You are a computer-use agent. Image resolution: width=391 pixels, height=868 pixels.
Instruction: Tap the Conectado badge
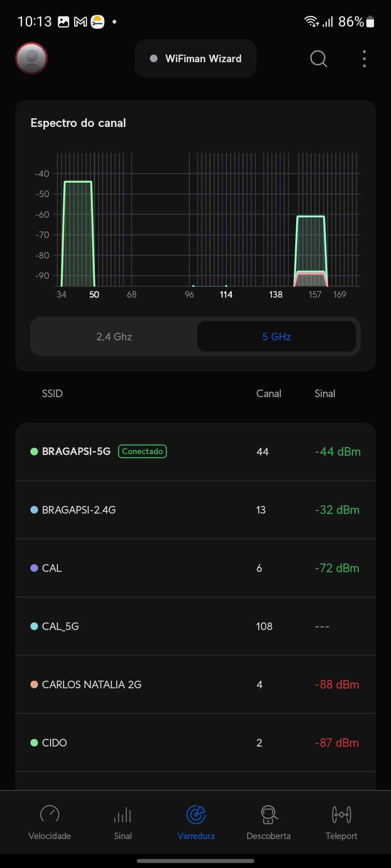(x=142, y=451)
